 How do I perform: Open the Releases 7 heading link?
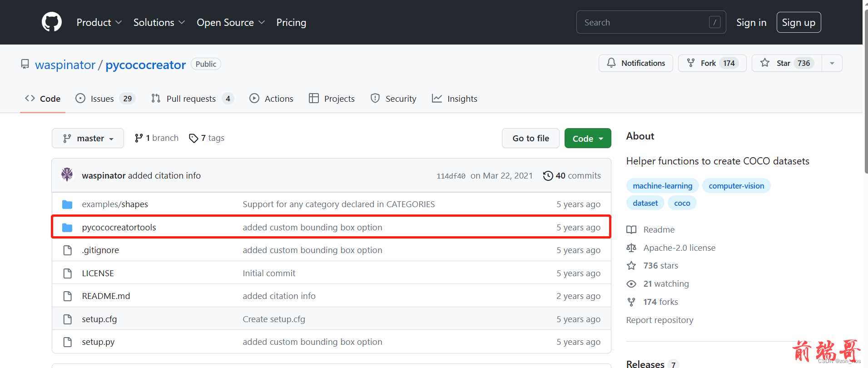[652, 364]
